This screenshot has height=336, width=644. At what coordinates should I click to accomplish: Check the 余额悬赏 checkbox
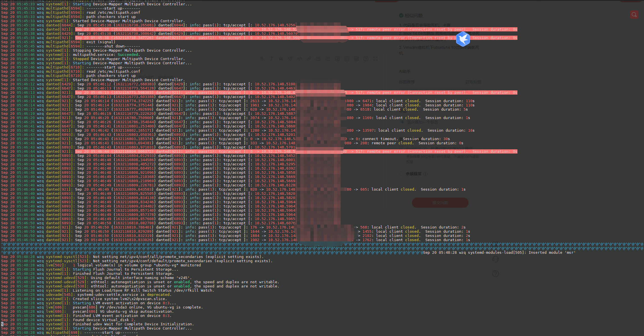point(401,174)
